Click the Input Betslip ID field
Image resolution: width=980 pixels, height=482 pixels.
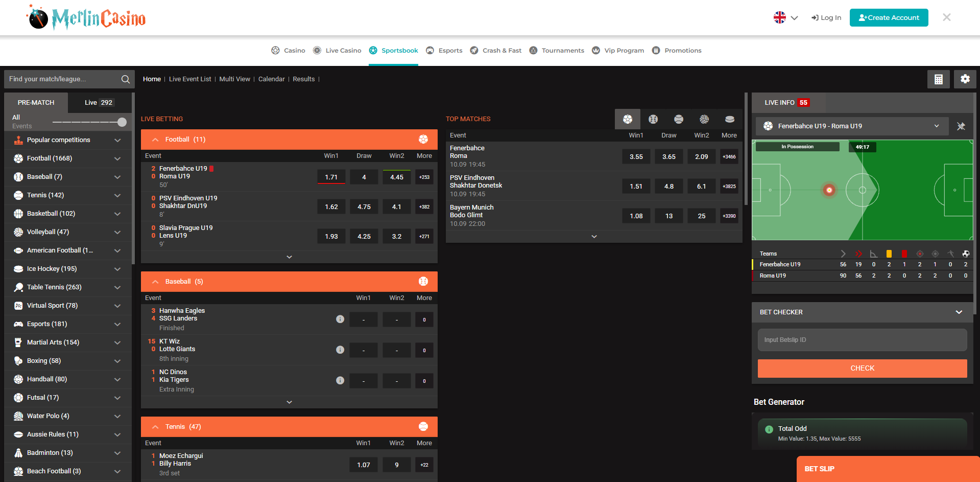(862, 340)
